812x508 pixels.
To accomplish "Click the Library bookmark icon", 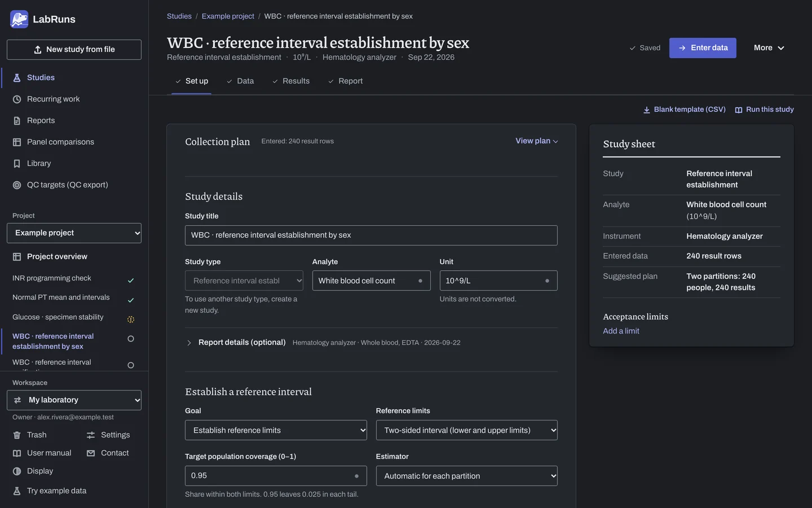I will 17,164.
